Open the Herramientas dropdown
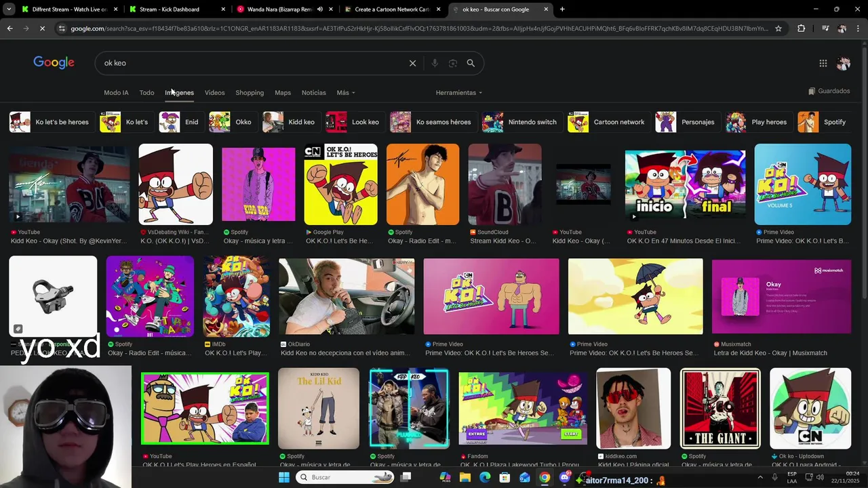Screen dimensions: 868x488 pos(459,93)
